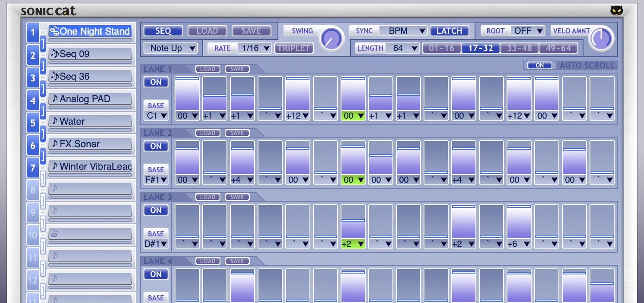Toggle the Auto Scroll ON switch
Viewport: 644px width, 303px height.
(539, 65)
